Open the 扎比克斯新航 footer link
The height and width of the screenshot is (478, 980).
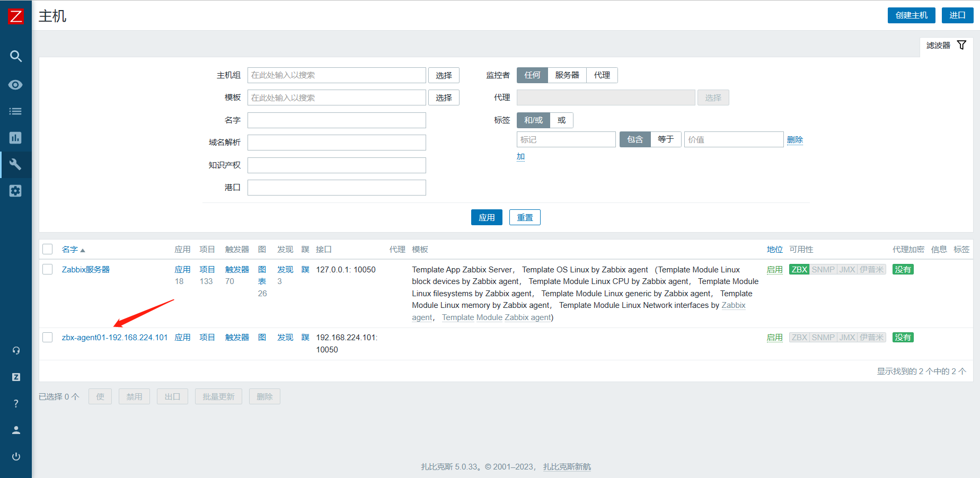567,467
